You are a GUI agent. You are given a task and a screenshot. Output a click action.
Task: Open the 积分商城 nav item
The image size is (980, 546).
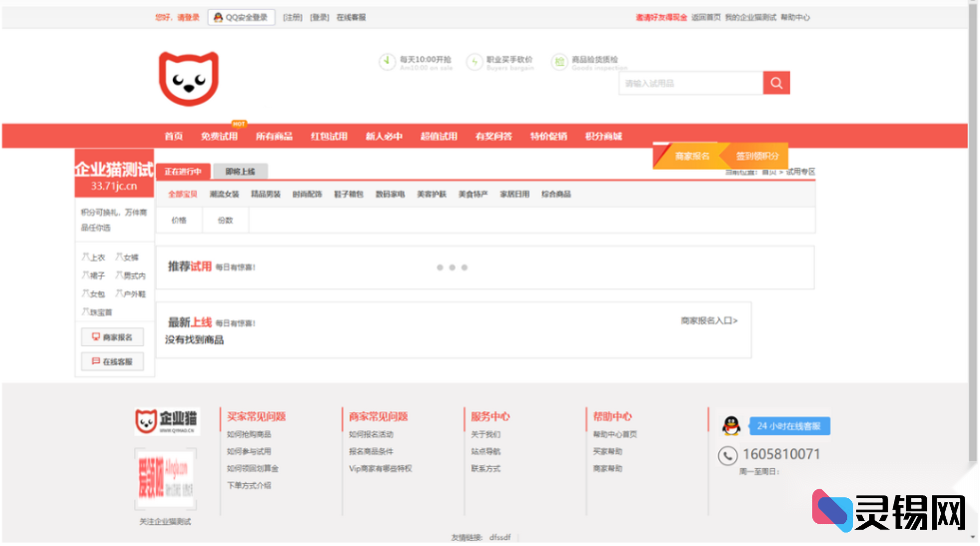(603, 136)
